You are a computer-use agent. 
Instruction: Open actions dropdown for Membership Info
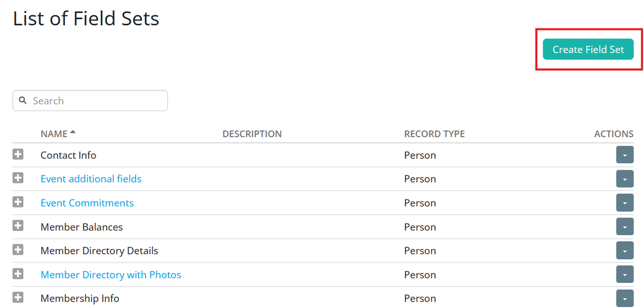(x=625, y=298)
